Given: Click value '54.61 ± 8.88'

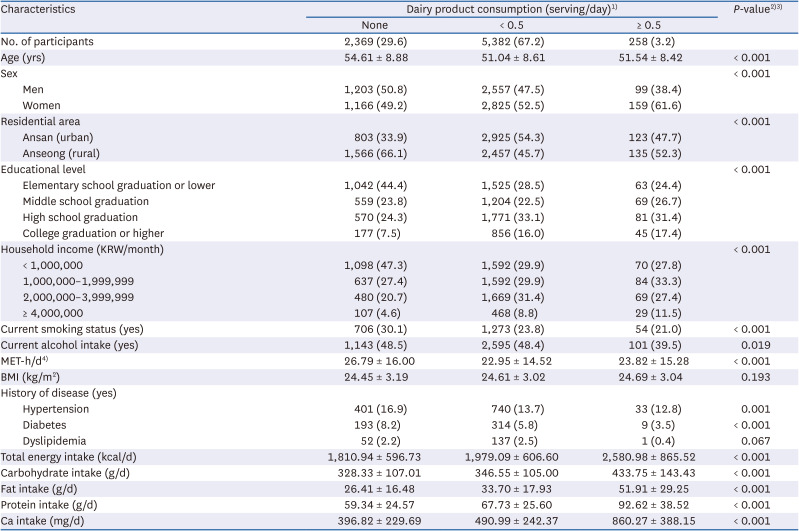Looking at the screenshot, I should 376,58.
